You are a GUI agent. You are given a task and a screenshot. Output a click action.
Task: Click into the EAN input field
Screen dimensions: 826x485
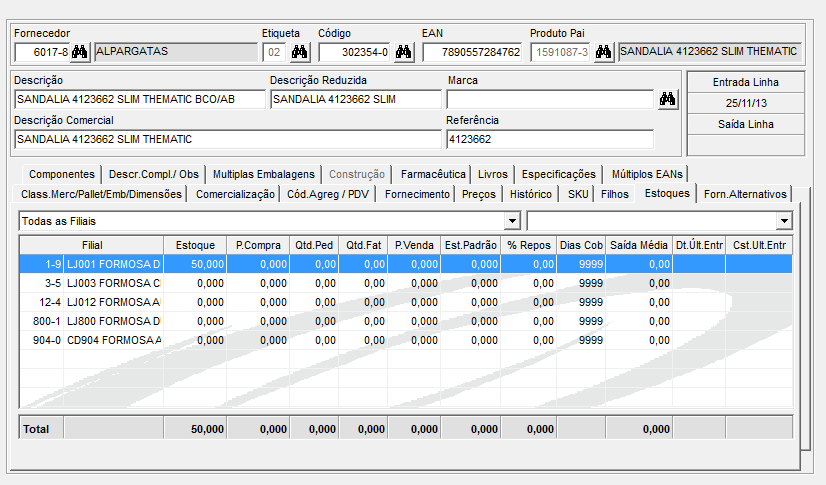pyautogui.click(x=472, y=51)
